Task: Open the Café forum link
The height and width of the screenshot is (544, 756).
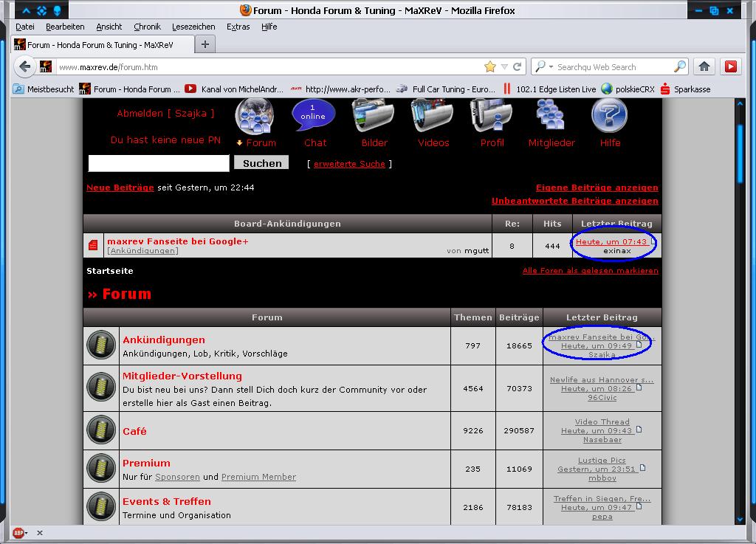Action: (x=134, y=431)
